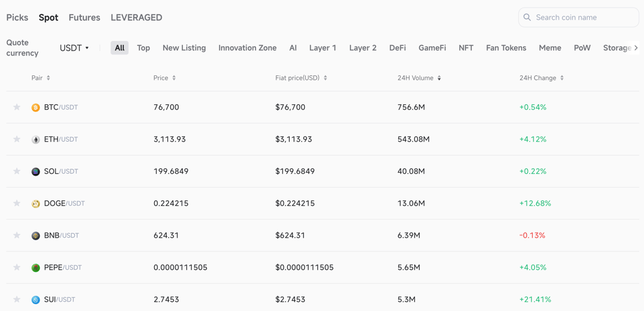644x311 pixels.
Task: Click ETH fiat price $3,113.93
Action: [x=294, y=140]
